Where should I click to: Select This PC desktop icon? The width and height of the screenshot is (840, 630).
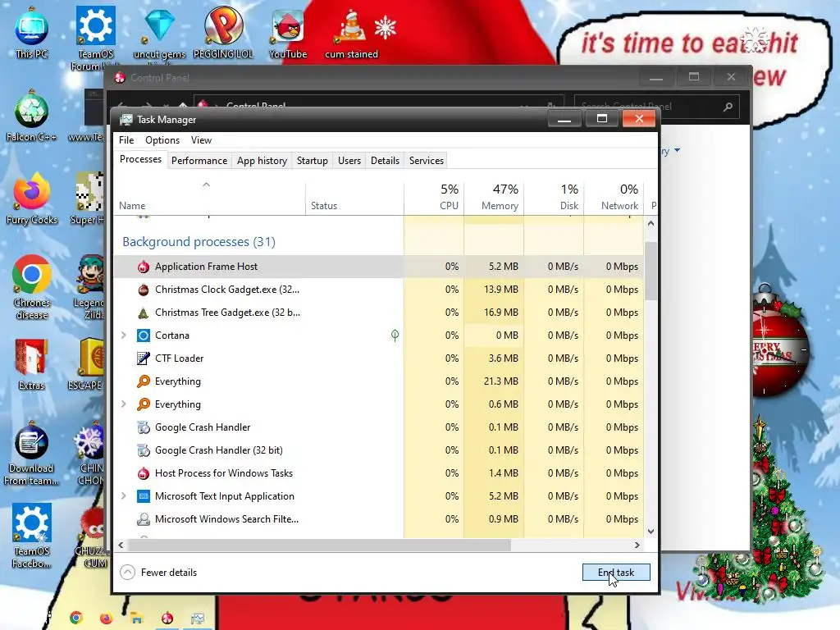coord(32,33)
